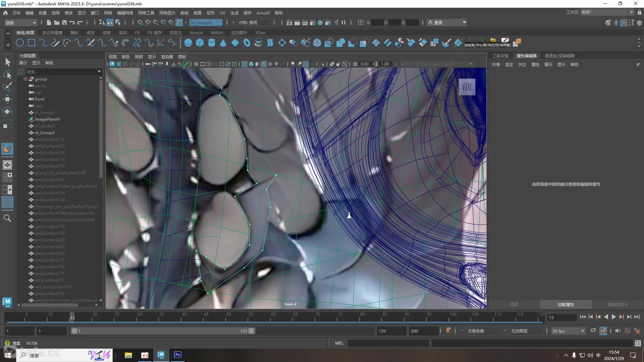Toggle snap to curve magnet icon

pos(148,22)
